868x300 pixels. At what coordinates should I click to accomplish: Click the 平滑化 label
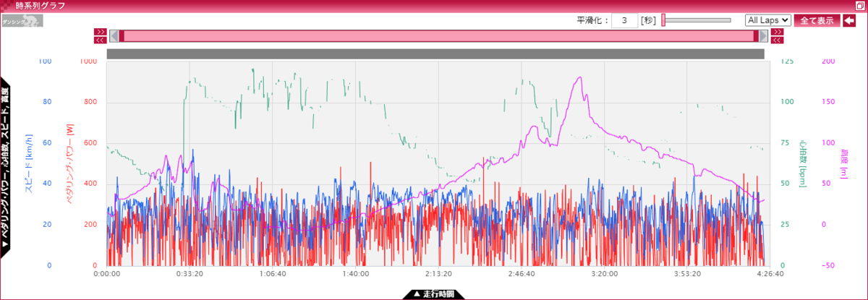click(x=591, y=20)
